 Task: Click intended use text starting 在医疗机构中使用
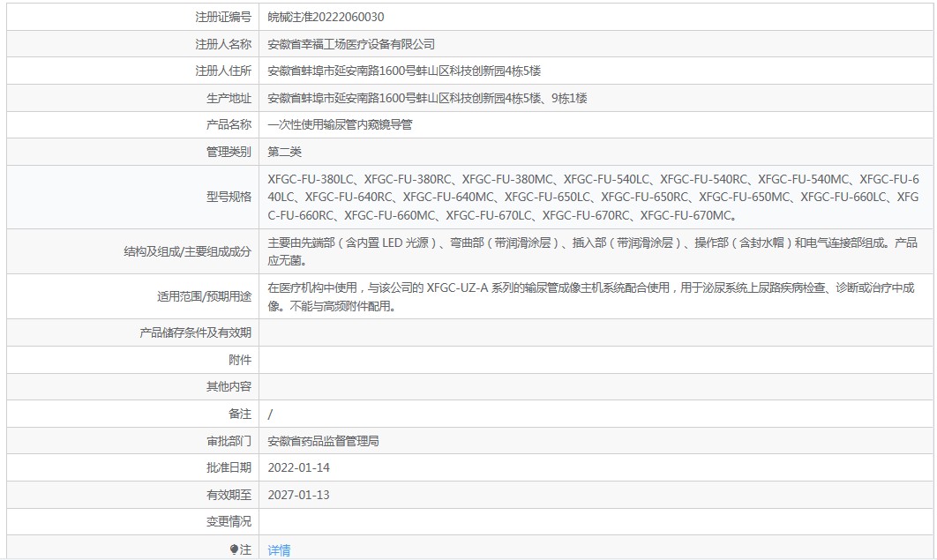(x=591, y=296)
